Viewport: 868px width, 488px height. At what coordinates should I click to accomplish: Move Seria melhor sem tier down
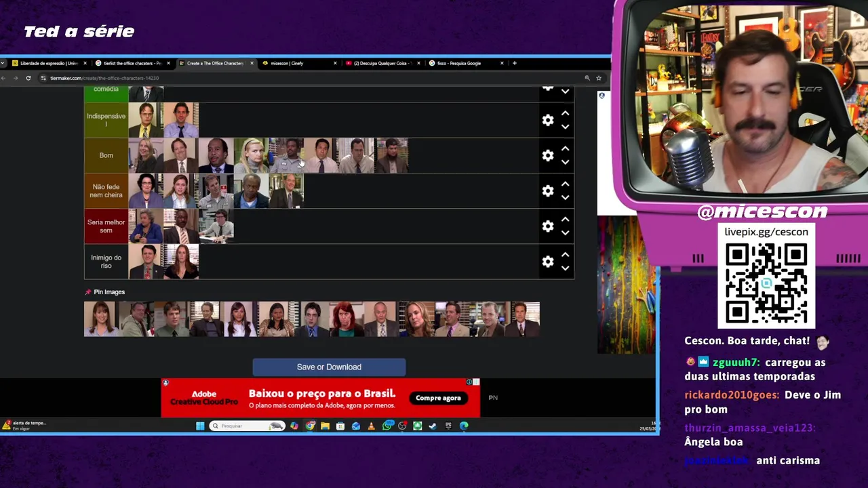(565, 232)
